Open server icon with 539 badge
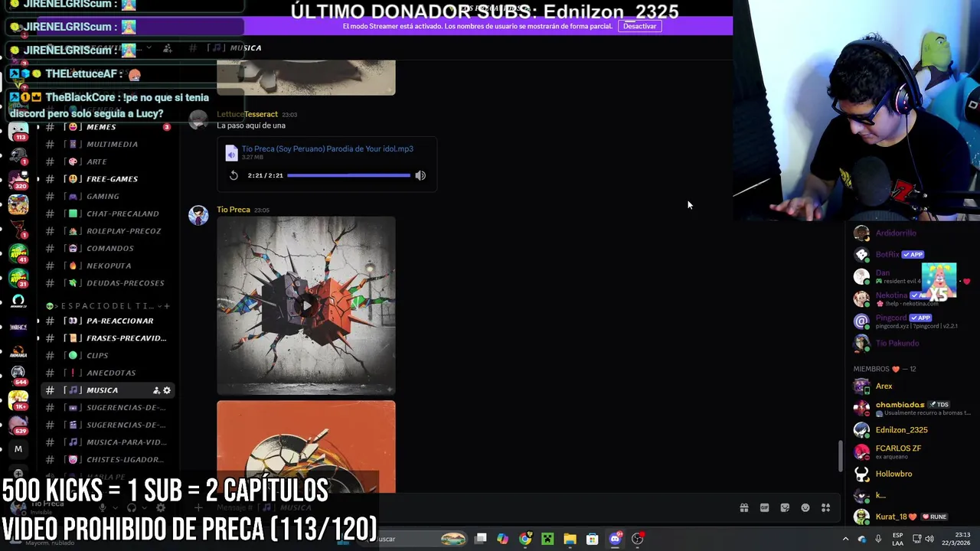980x551 pixels. click(x=18, y=425)
